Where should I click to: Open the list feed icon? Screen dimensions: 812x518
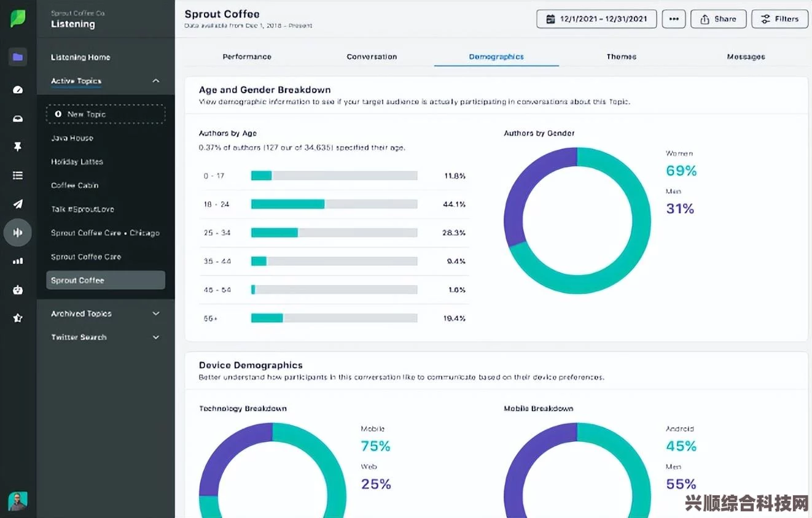pyautogui.click(x=18, y=176)
